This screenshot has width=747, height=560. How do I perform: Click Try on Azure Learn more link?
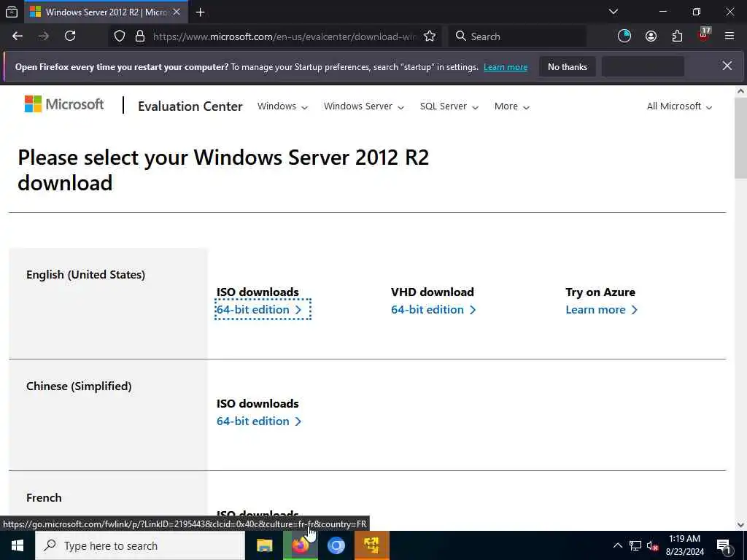[601, 309]
